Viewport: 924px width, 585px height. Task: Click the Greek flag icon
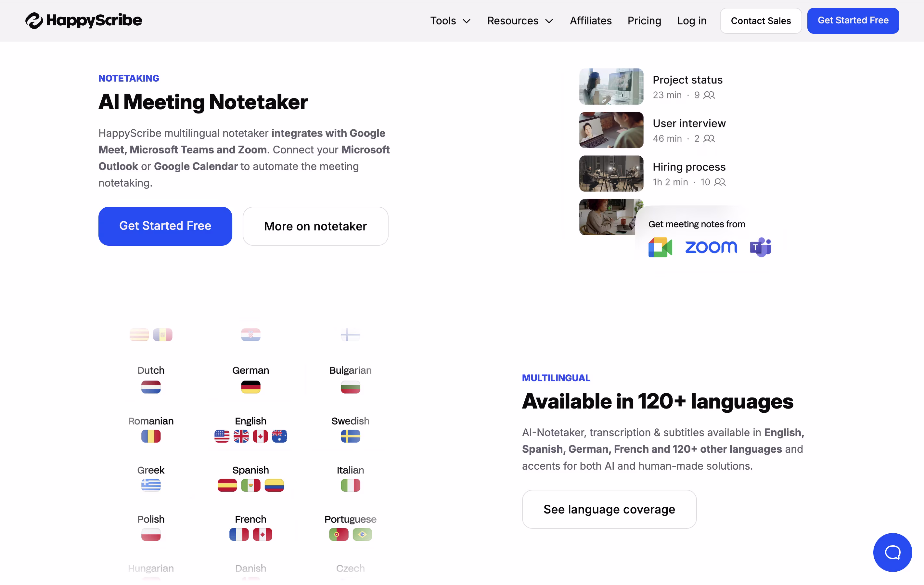pyautogui.click(x=151, y=485)
